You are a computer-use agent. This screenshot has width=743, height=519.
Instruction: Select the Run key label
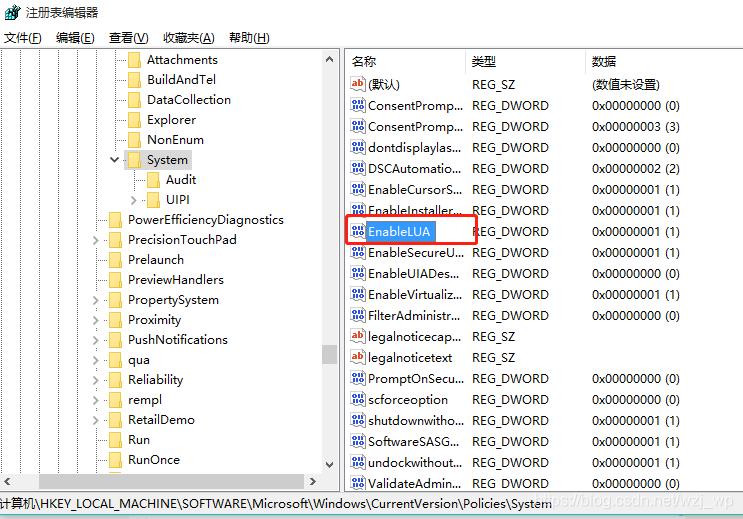pos(139,440)
